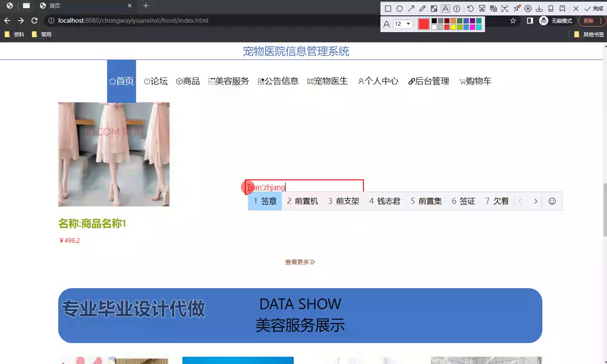This screenshot has height=364, width=607.
Task: Open the IME emoji panel
Action: click(552, 201)
